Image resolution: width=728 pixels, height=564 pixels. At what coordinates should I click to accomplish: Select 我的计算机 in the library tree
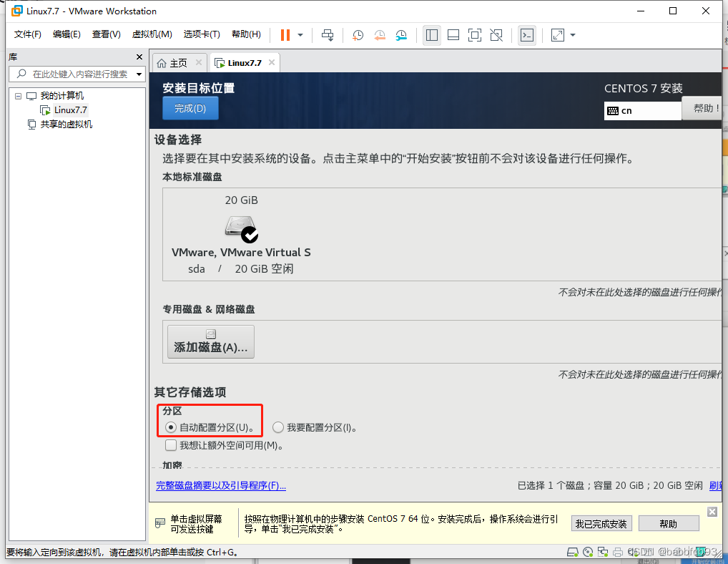[x=62, y=96]
